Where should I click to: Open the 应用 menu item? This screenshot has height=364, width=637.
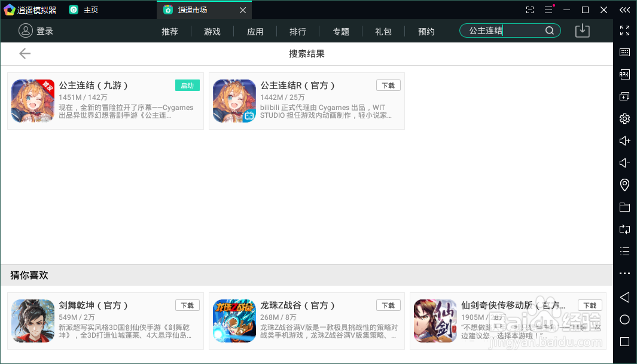pyautogui.click(x=255, y=31)
